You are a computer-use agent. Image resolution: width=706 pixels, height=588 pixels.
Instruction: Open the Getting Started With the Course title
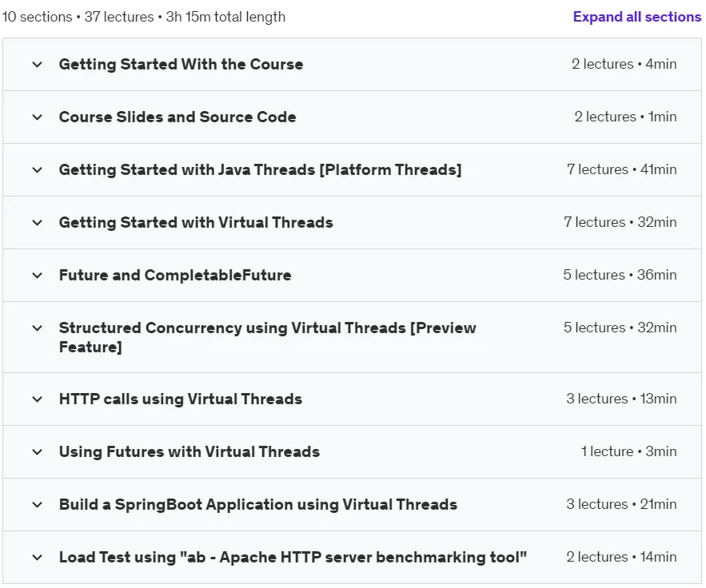[x=181, y=65]
